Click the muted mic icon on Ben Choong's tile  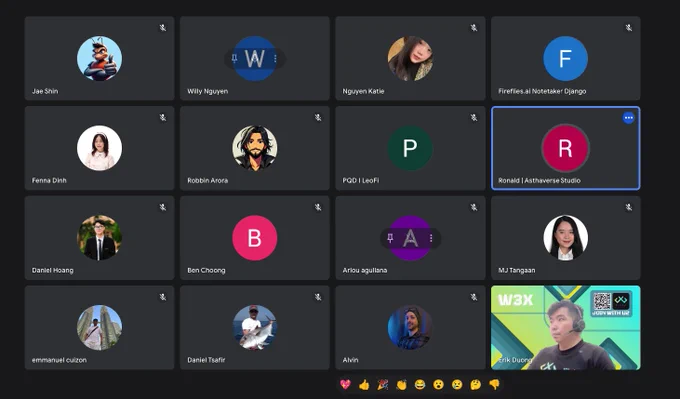point(318,207)
